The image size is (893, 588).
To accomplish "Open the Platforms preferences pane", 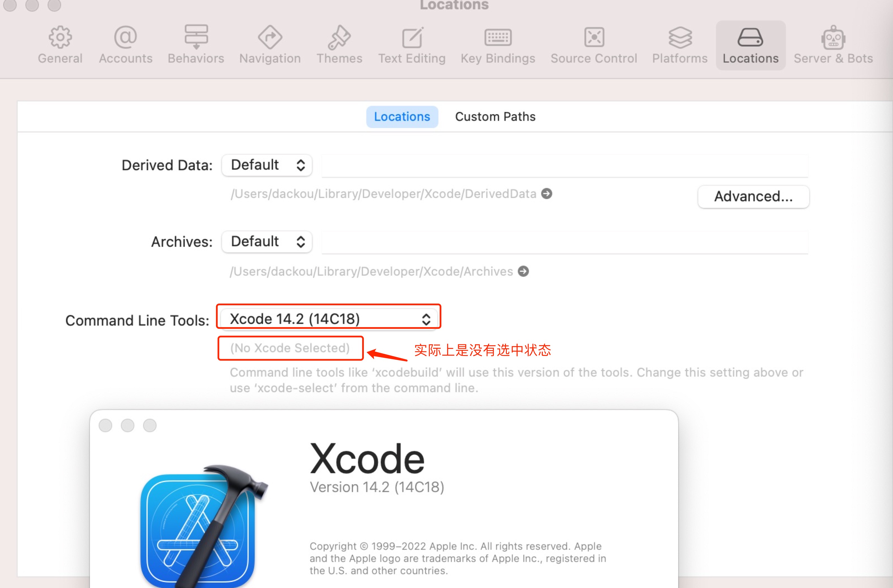I will point(680,45).
